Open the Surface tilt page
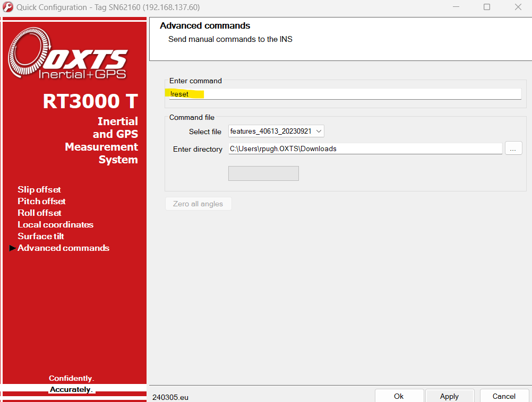Viewport: 532px width, 402px height. (41, 236)
